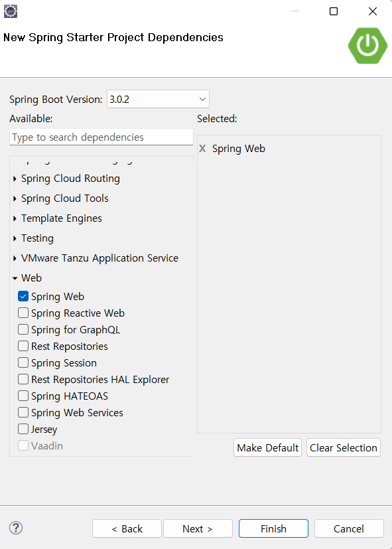
Task: Open the help question mark icon
Action: (x=16, y=528)
